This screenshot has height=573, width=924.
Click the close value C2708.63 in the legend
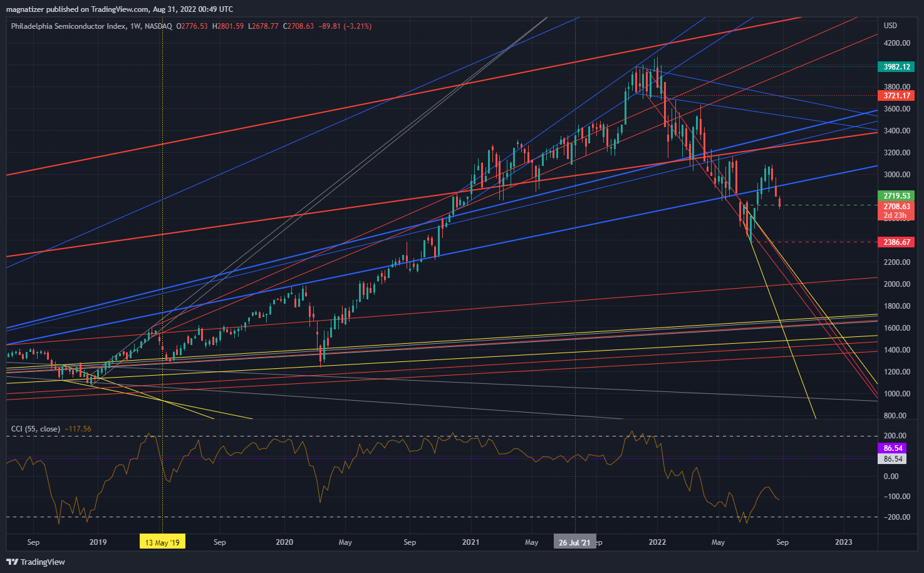click(x=298, y=26)
